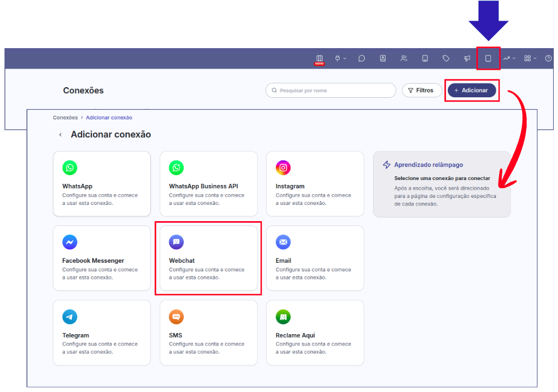Expand the analytics chart dropdown
The height and width of the screenshot is (392, 558).
(x=509, y=58)
